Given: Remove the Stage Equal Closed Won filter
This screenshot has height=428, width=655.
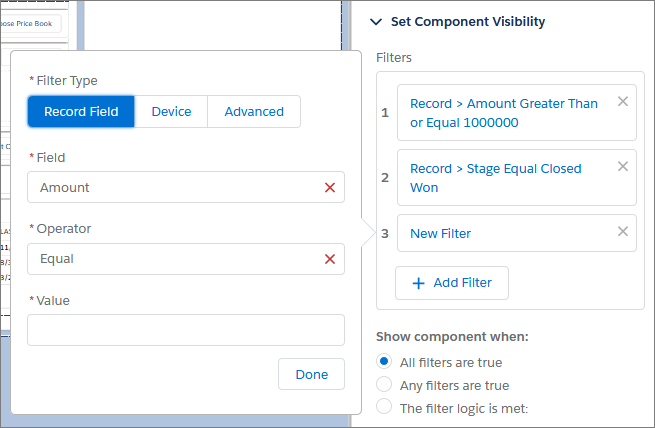Looking at the screenshot, I should 623,166.
